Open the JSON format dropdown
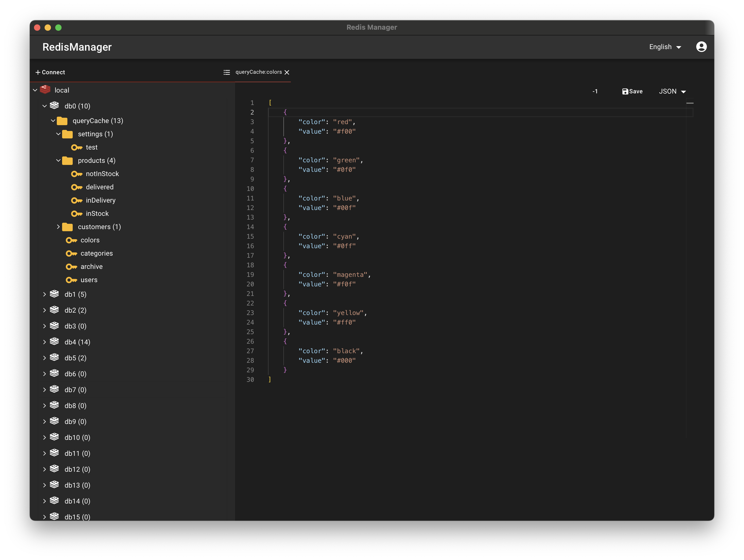This screenshot has height=560, width=744. click(x=672, y=91)
